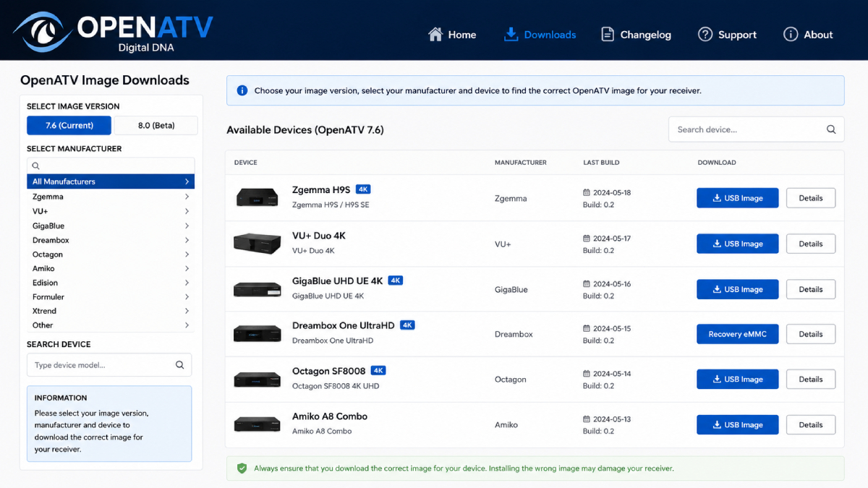Image resolution: width=868 pixels, height=488 pixels.
Task: Focus the Type device model input
Action: coord(109,365)
